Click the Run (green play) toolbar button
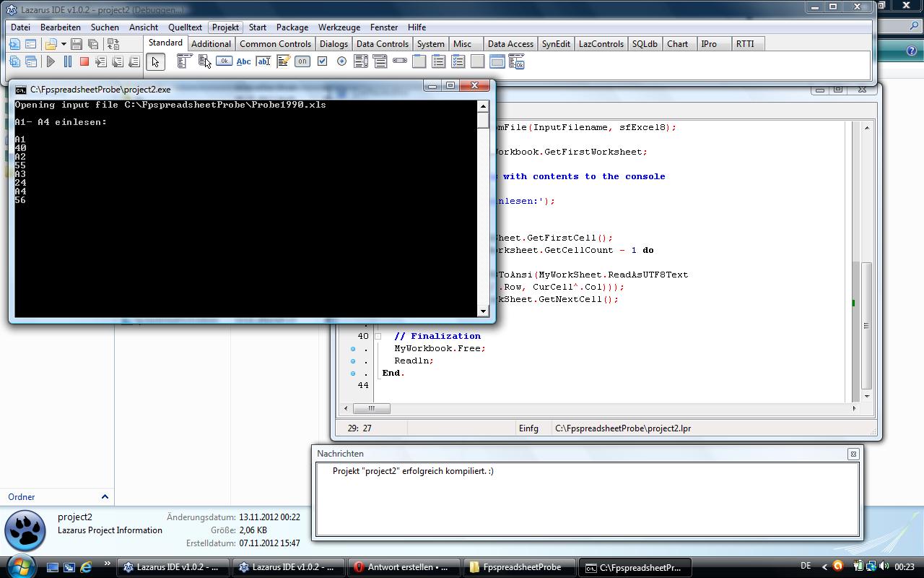 click(51, 62)
